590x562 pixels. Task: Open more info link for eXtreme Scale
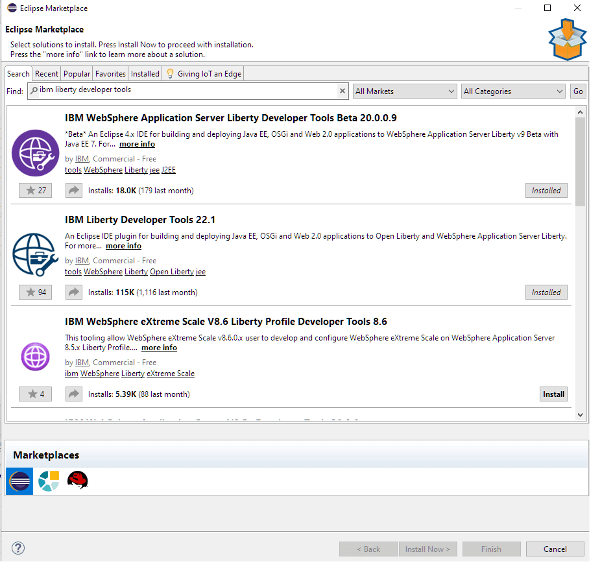point(159,348)
